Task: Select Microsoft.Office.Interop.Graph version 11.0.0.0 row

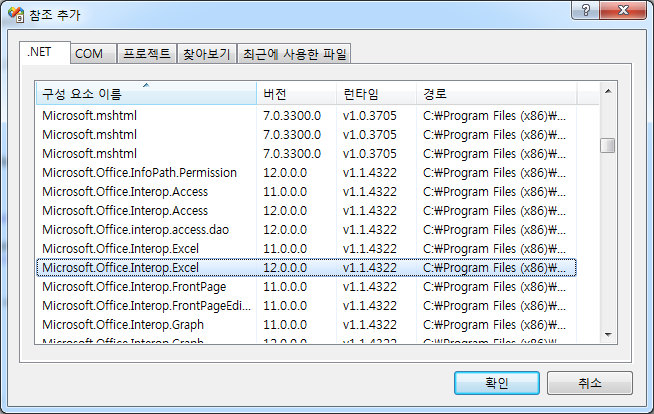Action: pyautogui.click(x=307, y=325)
